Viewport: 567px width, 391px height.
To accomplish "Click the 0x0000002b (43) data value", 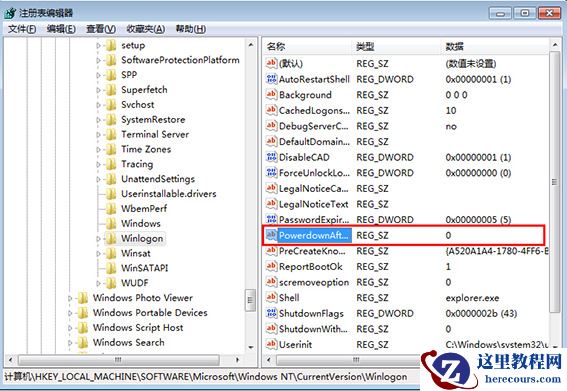I will tap(481, 313).
